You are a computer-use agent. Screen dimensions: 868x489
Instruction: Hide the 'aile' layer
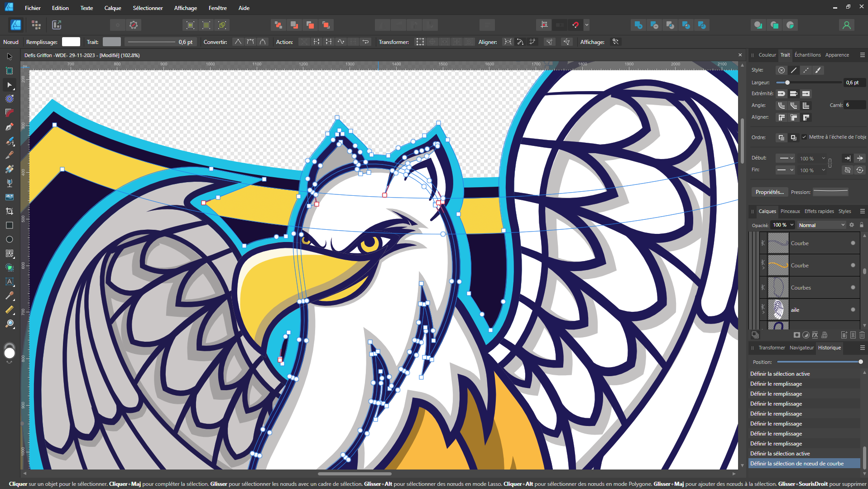pyautogui.click(x=853, y=310)
